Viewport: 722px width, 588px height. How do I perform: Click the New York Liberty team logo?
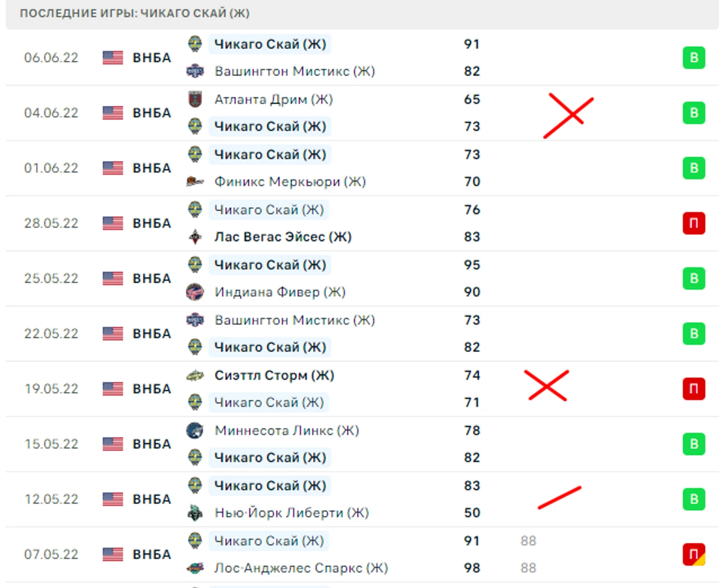[195, 513]
